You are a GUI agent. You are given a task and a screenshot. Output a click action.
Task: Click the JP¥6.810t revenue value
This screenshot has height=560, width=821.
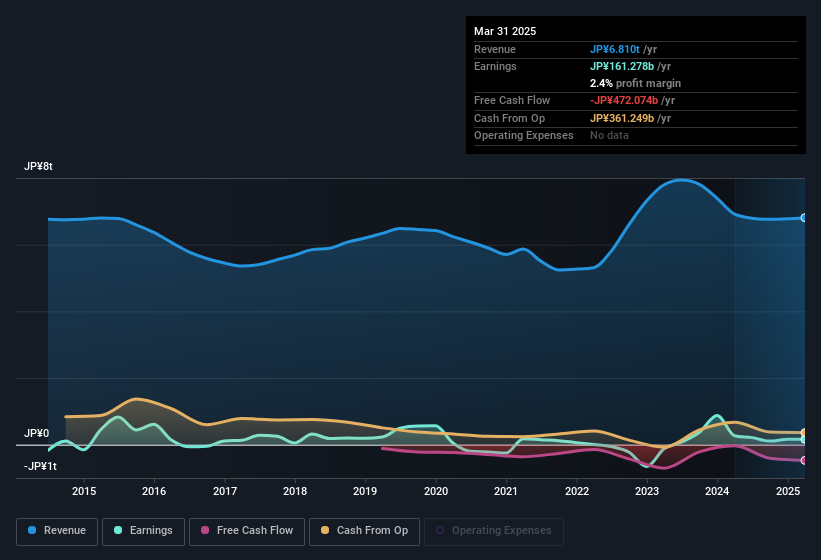(x=615, y=49)
